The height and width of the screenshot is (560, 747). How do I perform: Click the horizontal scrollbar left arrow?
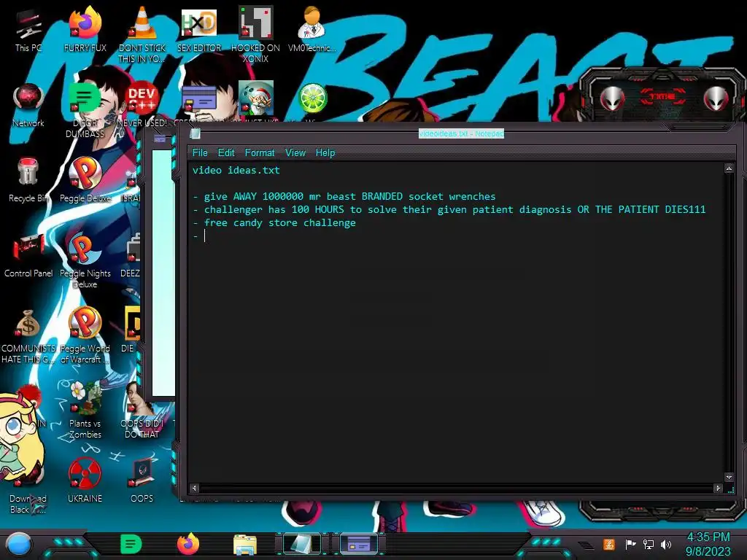coord(194,488)
